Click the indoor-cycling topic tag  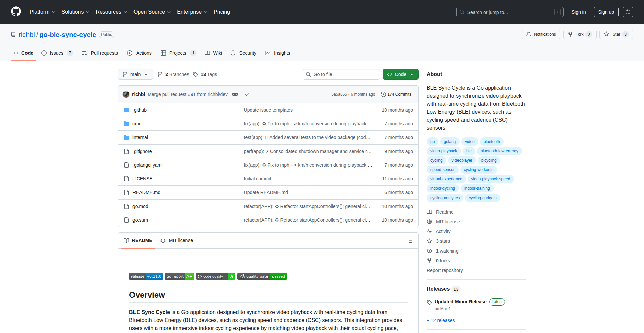tap(443, 188)
